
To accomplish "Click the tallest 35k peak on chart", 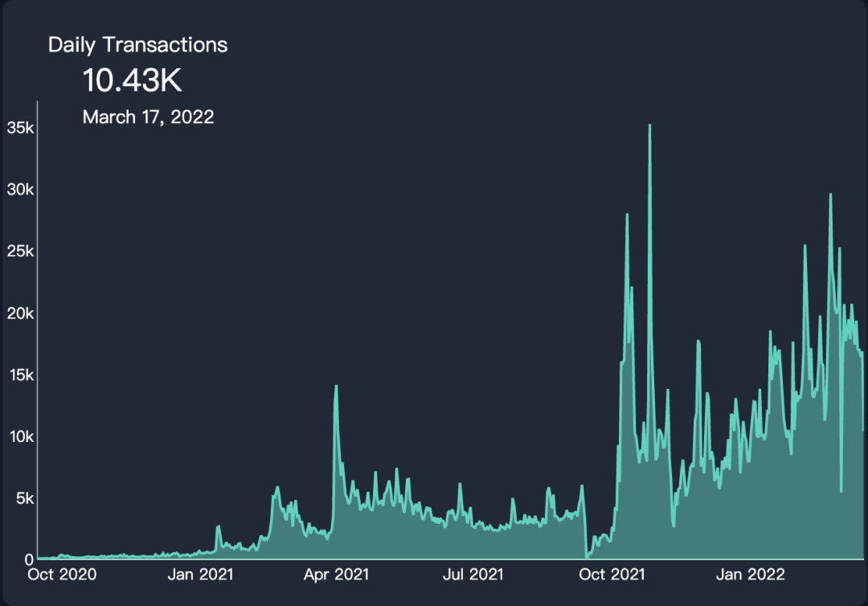I will click(x=649, y=126).
